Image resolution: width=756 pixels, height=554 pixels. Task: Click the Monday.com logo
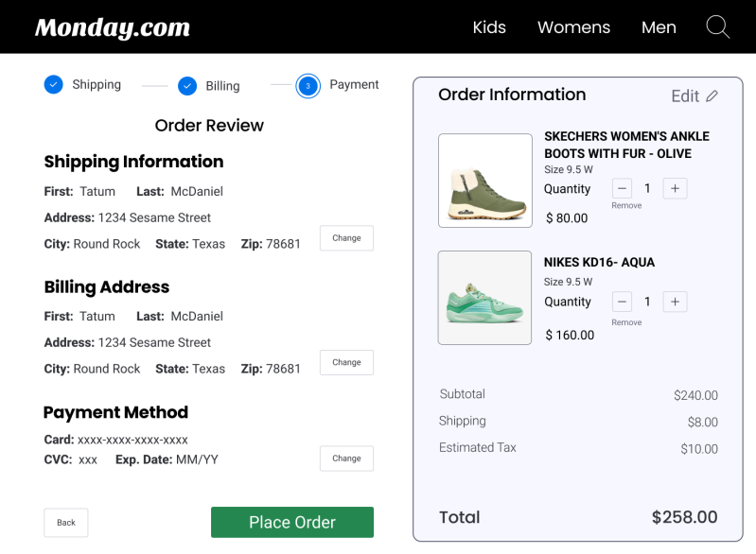coord(113,27)
